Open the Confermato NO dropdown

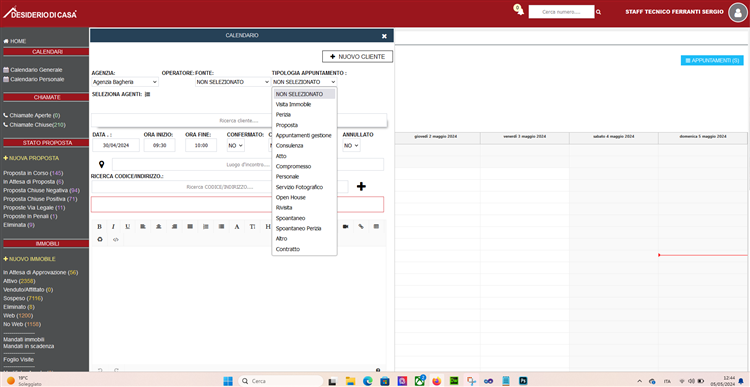pyautogui.click(x=235, y=145)
